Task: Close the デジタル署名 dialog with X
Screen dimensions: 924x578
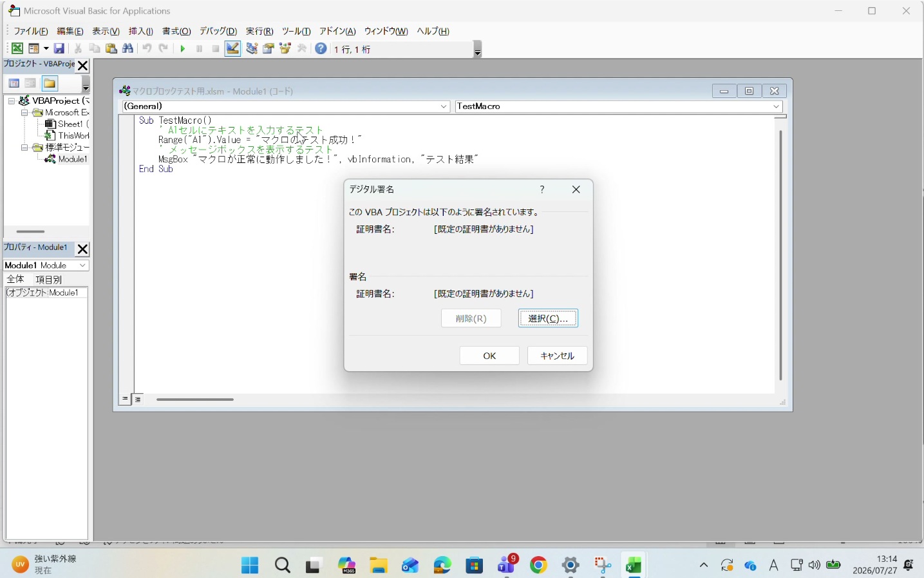Action: point(576,189)
